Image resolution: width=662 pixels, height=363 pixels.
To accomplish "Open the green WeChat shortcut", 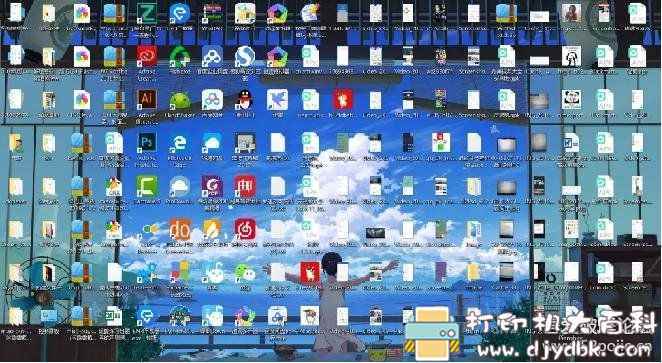I will (x=245, y=273).
